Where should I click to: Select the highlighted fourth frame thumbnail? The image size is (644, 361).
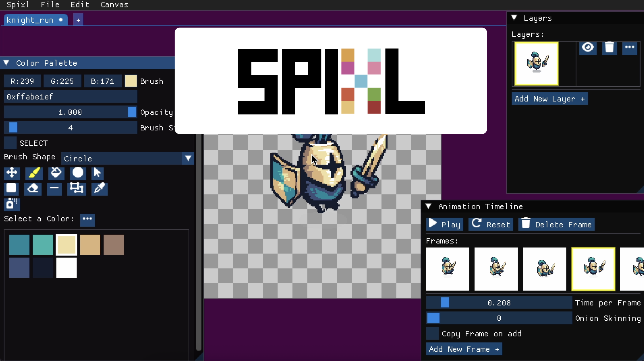click(593, 269)
